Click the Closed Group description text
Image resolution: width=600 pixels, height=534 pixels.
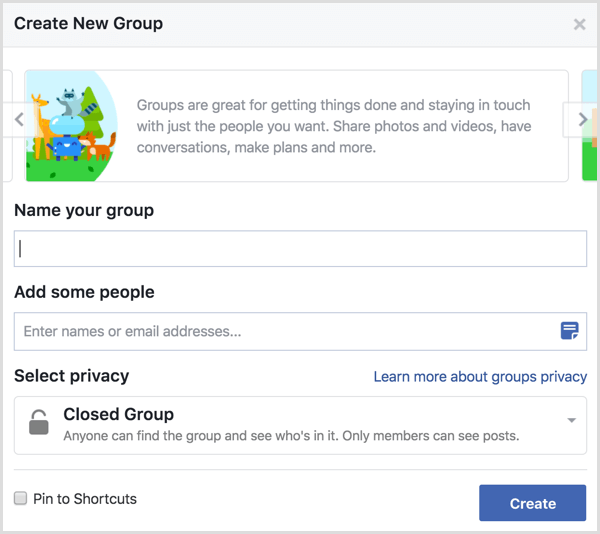pos(291,436)
